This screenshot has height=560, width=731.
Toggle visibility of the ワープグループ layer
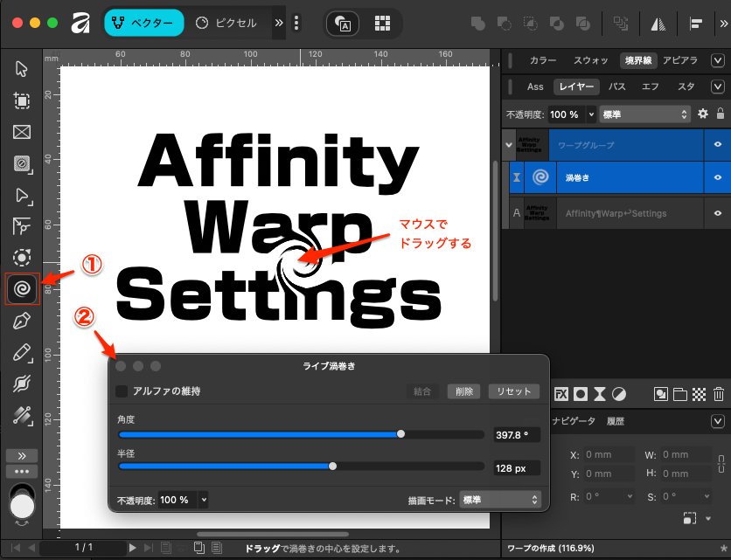718,144
